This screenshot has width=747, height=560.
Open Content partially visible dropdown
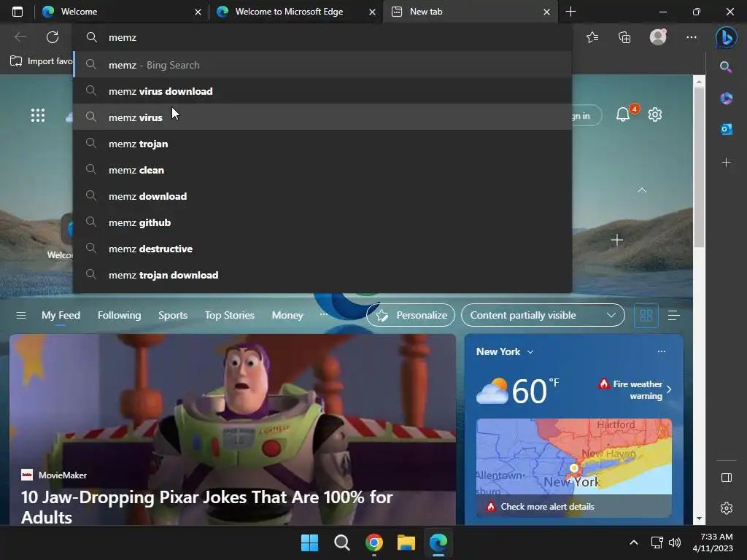click(x=543, y=315)
